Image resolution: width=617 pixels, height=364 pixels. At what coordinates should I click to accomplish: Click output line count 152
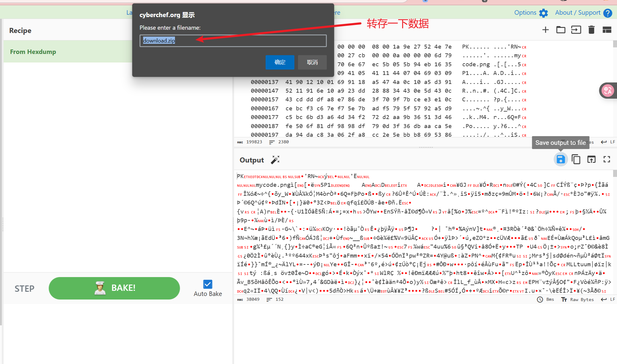click(279, 299)
